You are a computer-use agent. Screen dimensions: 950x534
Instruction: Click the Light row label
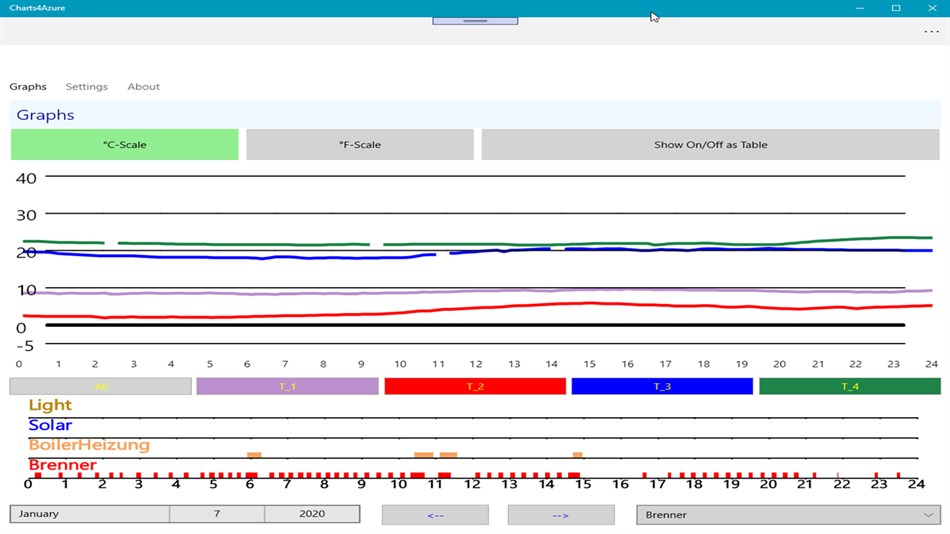pyautogui.click(x=50, y=405)
